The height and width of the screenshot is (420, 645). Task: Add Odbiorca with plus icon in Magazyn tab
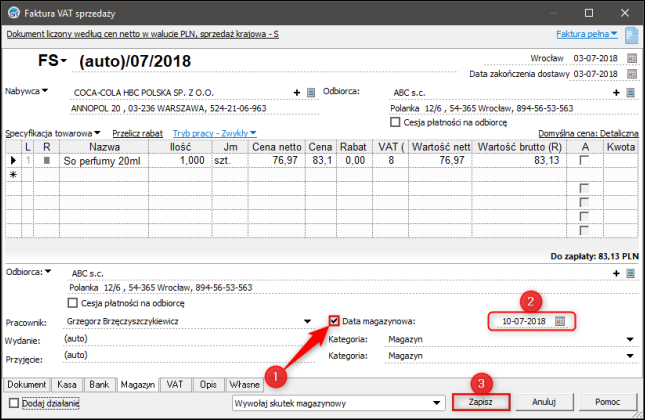tap(616, 273)
